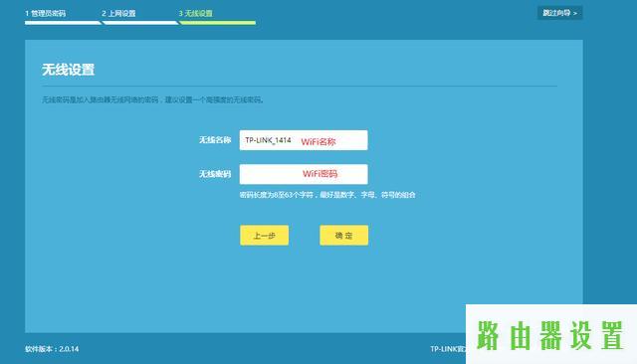The width and height of the screenshot is (637, 364).
Task: Click the password length hint text
Action: [x=327, y=195]
